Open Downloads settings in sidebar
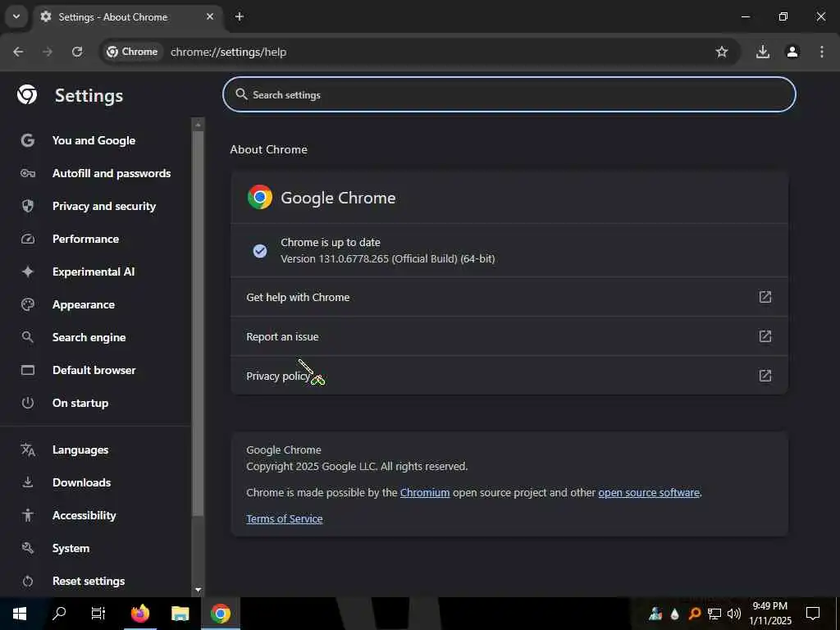Image resolution: width=840 pixels, height=630 pixels. 81,482
